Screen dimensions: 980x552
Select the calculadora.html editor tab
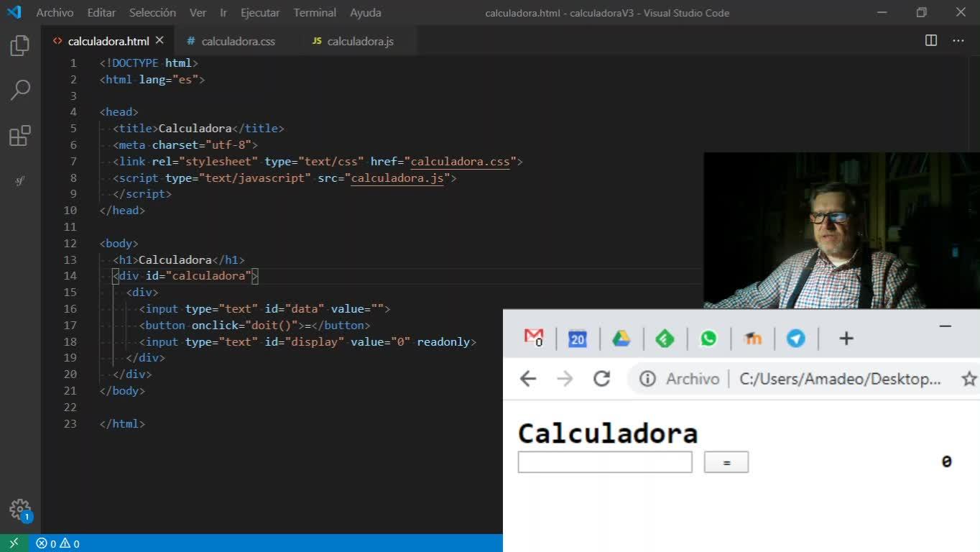pos(108,41)
